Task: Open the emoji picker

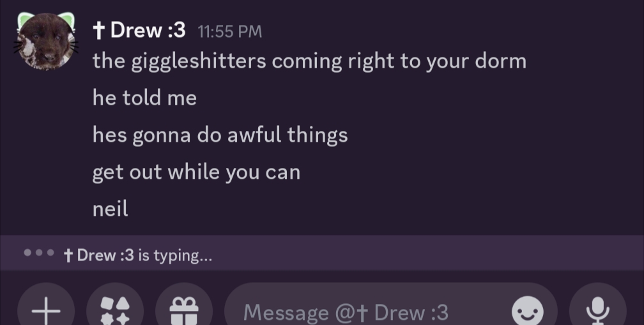Action: [x=528, y=312]
